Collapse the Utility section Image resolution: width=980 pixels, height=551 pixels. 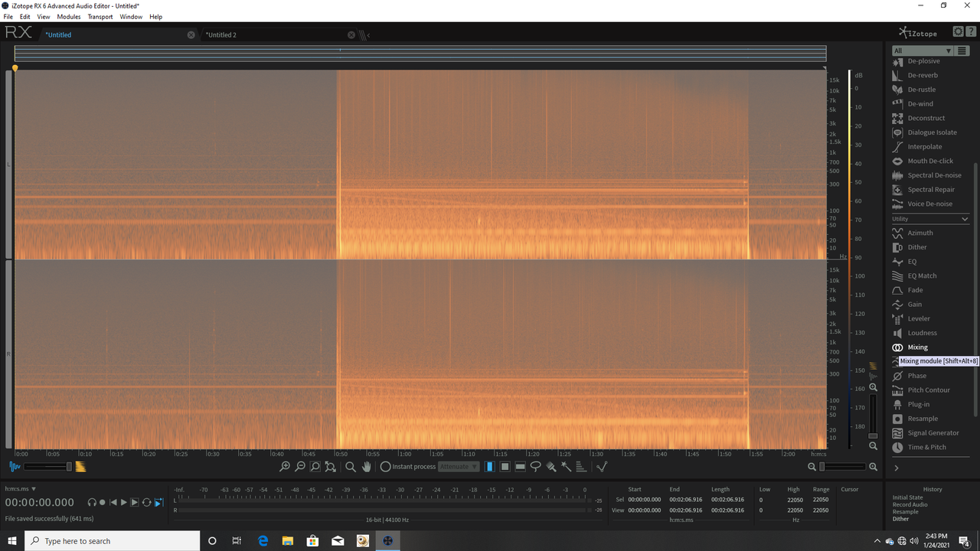click(965, 219)
